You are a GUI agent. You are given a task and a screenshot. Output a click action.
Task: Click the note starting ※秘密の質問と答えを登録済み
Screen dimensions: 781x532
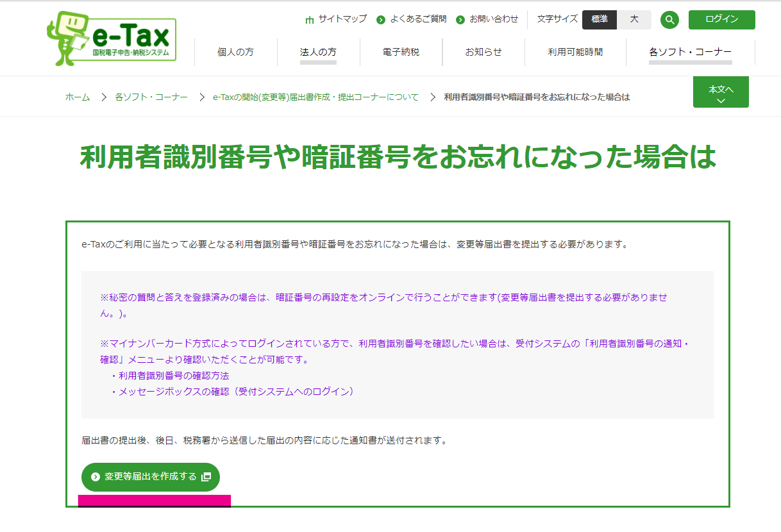point(383,306)
